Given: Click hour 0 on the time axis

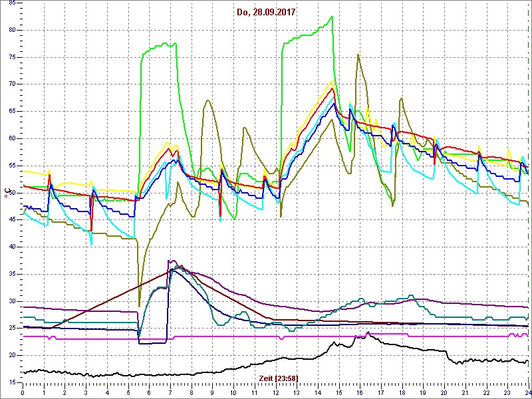Looking at the screenshot, I should click(23, 392).
